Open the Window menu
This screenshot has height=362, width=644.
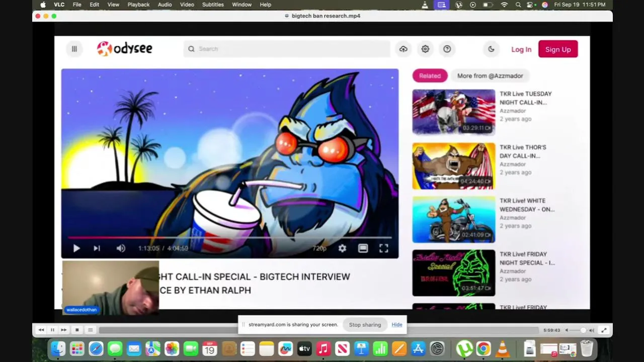click(242, 5)
